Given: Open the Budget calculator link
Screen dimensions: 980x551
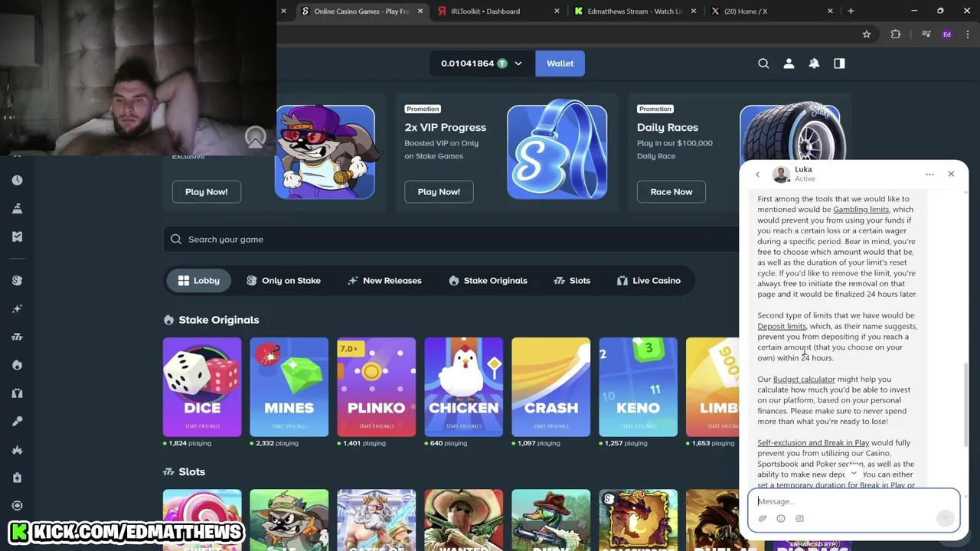Looking at the screenshot, I should pos(804,380).
